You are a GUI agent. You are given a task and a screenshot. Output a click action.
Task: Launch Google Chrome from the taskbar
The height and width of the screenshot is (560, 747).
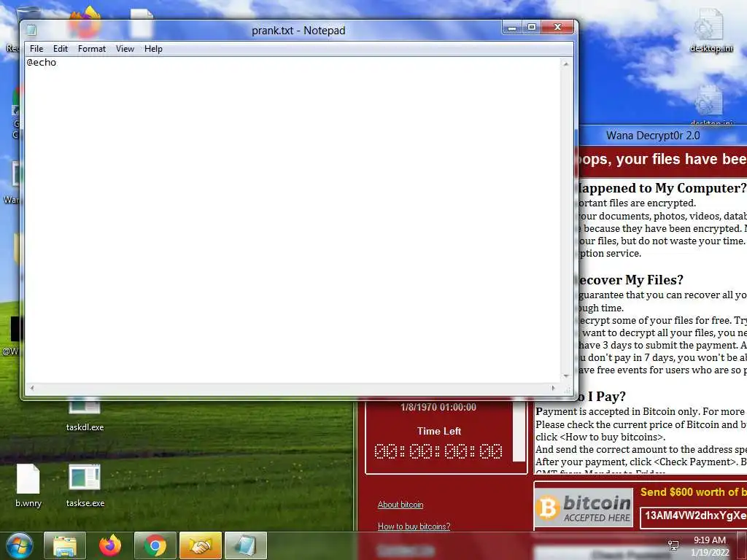(155, 545)
